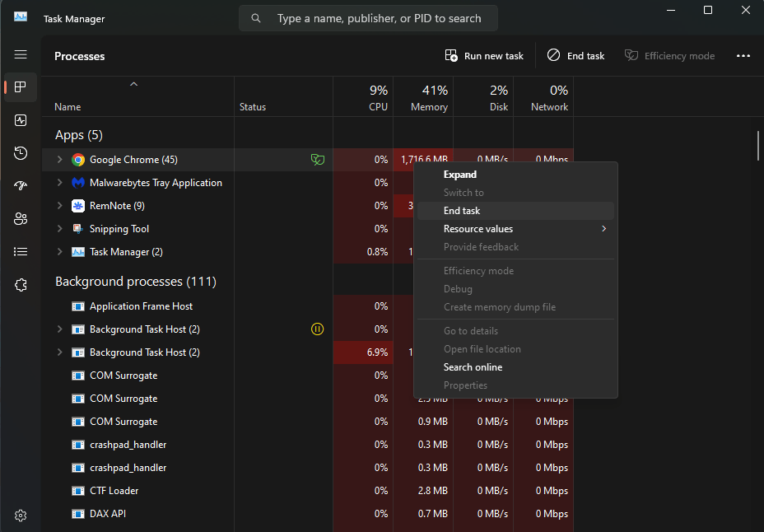The image size is (764, 532).
Task: Open the App history page icon
Action: tap(21, 153)
